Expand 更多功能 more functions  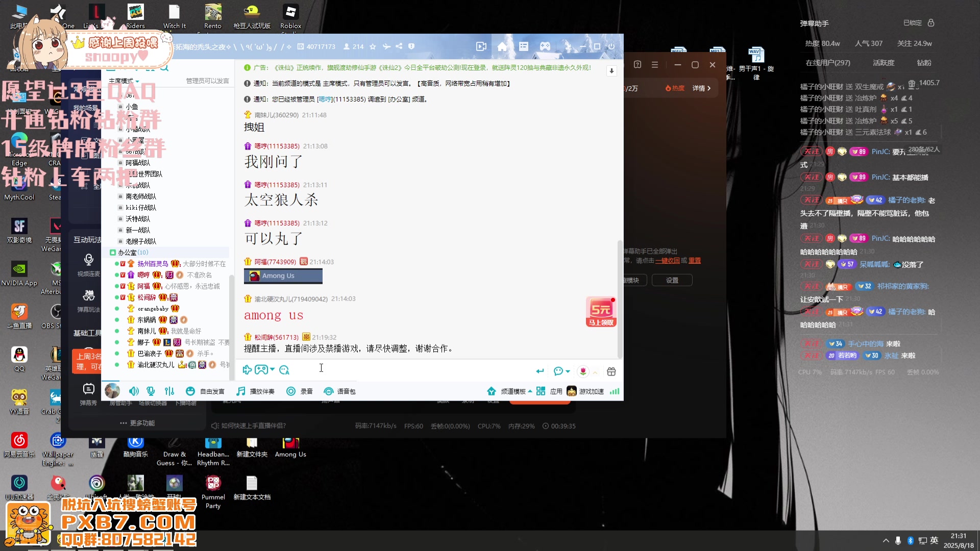coord(137,423)
